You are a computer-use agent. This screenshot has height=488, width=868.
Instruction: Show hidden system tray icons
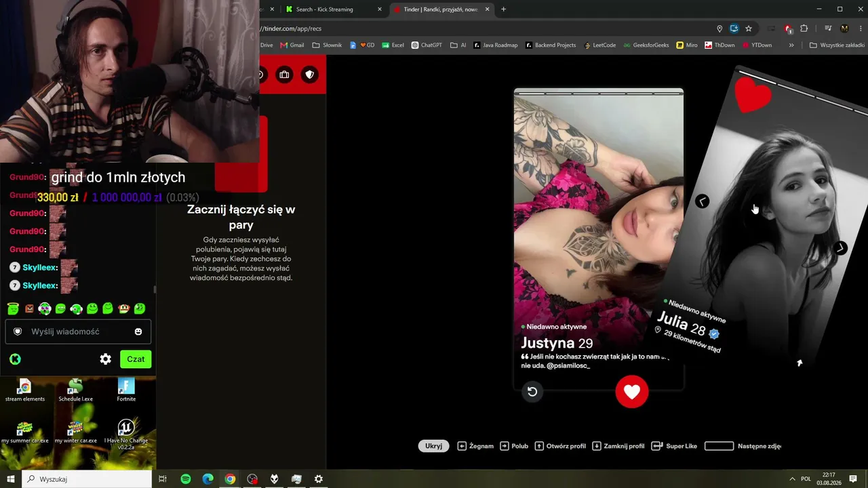tap(792, 479)
